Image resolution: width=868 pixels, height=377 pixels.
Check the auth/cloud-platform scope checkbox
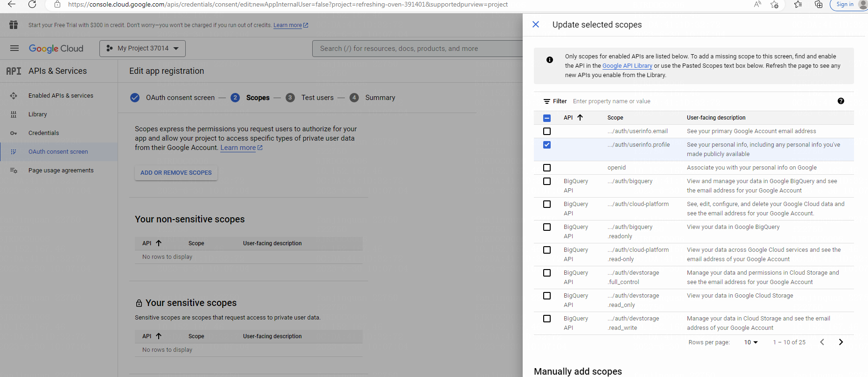pyautogui.click(x=547, y=204)
